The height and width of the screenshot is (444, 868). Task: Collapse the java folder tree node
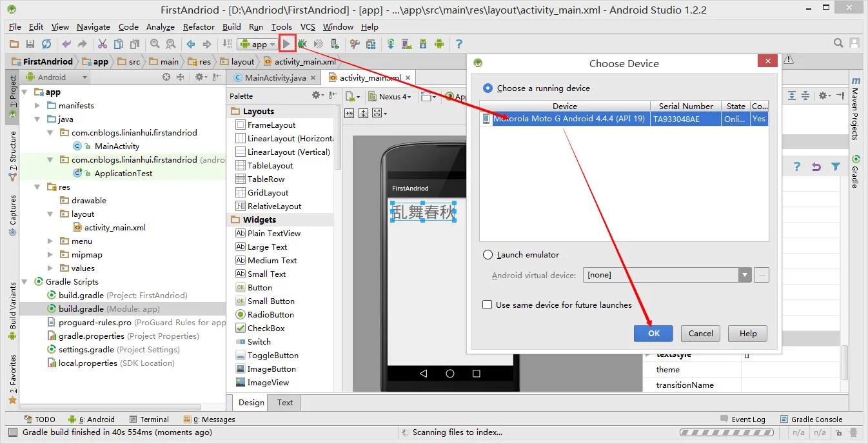[x=37, y=119]
